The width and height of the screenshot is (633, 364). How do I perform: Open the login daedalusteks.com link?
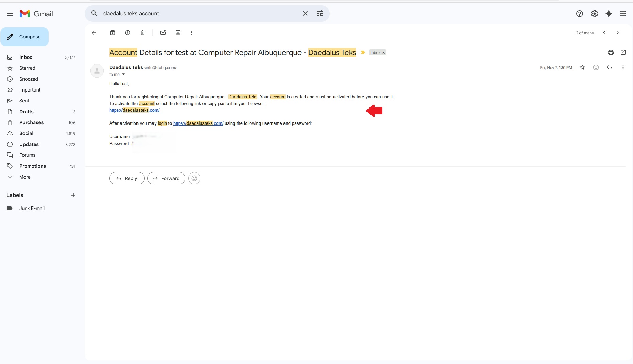198,123
